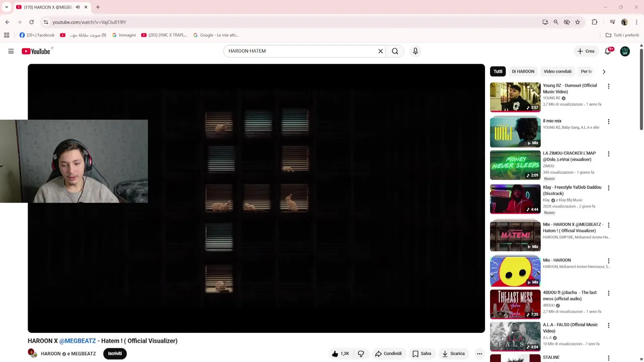This screenshot has width=644, height=362.
Task: Click the address bar URL
Action: [x=89, y=22]
